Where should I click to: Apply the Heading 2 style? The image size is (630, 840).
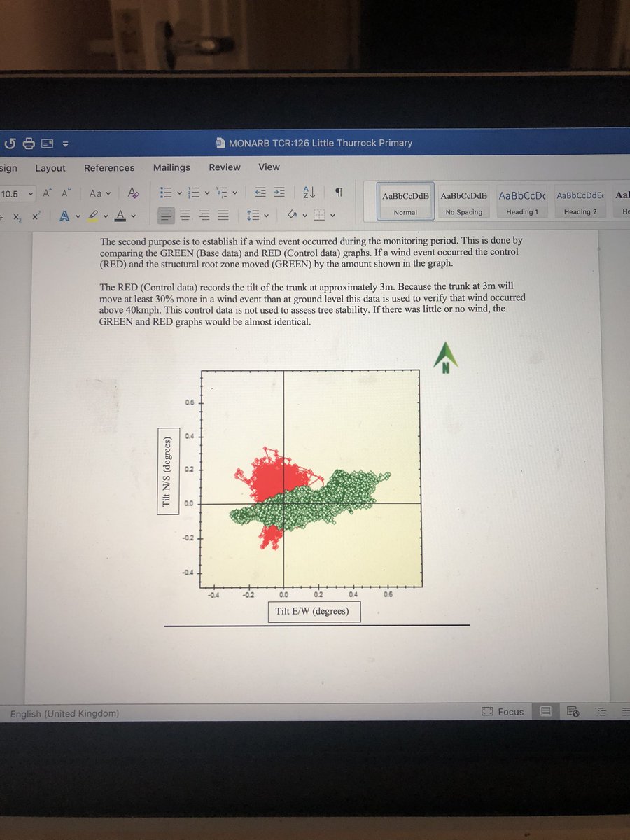[x=580, y=202]
